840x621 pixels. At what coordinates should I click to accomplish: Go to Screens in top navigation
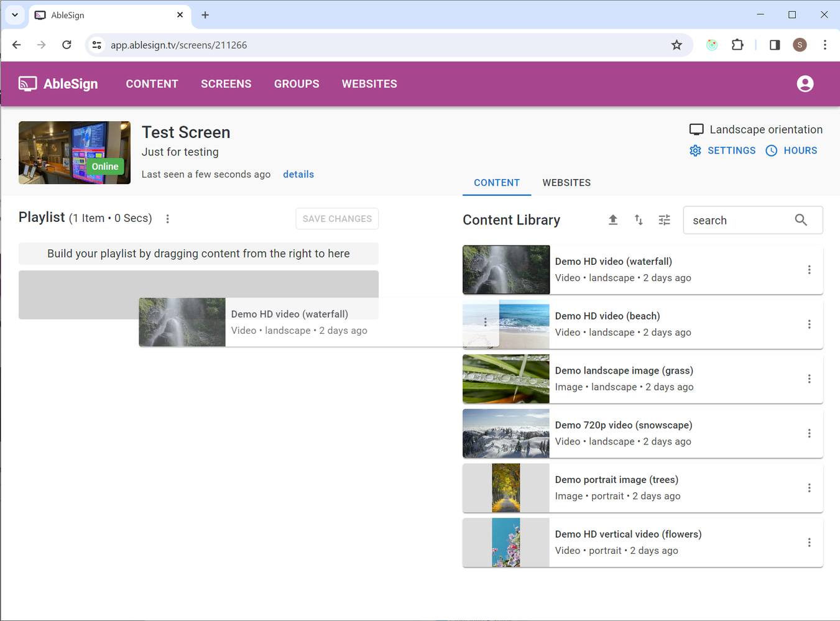226,84
